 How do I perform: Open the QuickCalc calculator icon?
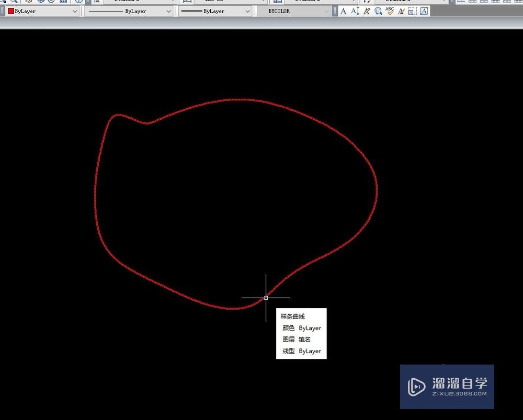point(64,2)
